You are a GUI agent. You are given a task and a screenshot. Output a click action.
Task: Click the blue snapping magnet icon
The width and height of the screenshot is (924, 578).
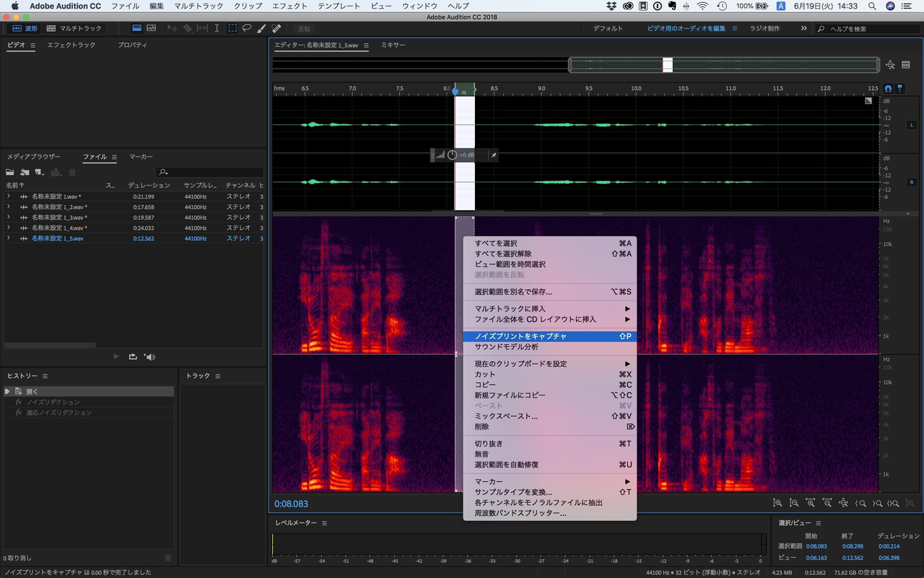(x=888, y=88)
